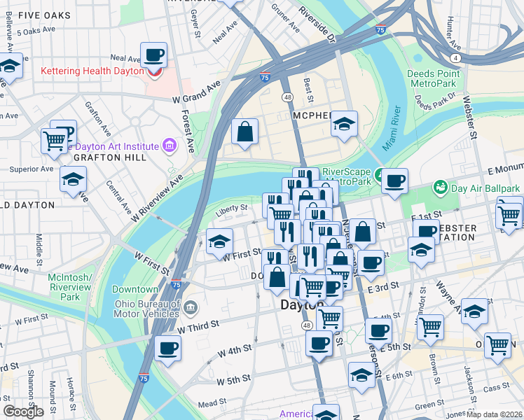Image resolution: width=524 pixels, height=420 pixels.
Task: Click the W Third St street label
Action: pos(198,327)
